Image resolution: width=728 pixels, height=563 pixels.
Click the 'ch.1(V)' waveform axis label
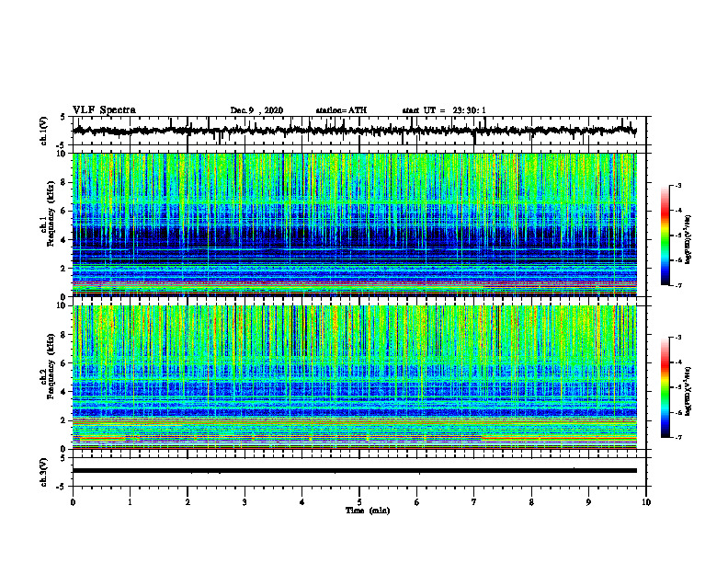click(43, 131)
